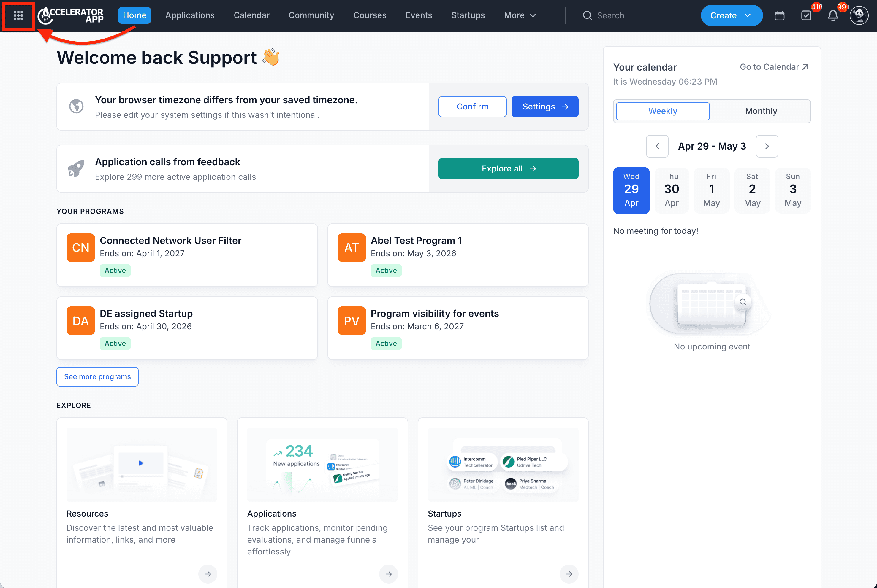Viewport: 877px width, 588px height.
Task: Open the app grid launcher icon
Action: click(18, 15)
